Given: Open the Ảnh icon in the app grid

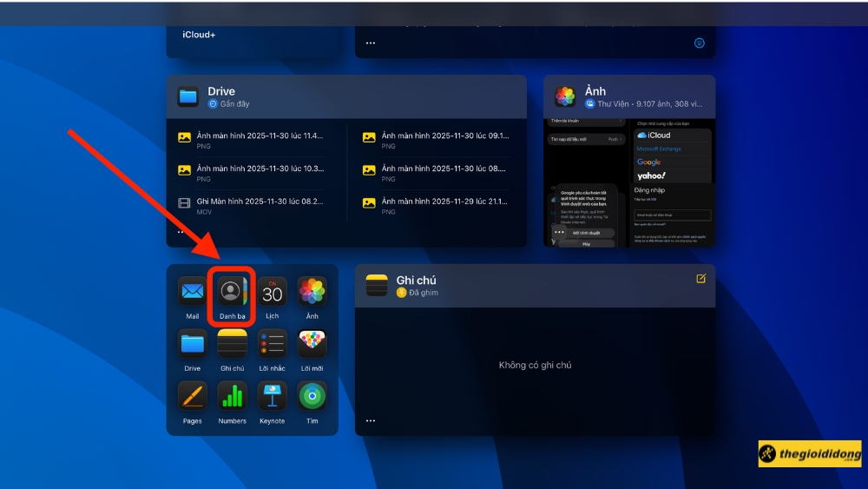Looking at the screenshot, I should click(x=312, y=292).
